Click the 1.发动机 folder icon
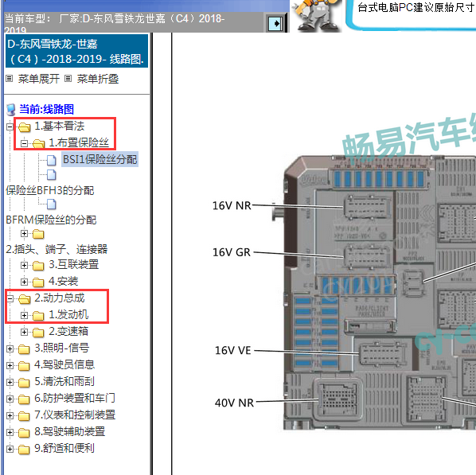 (38, 316)
